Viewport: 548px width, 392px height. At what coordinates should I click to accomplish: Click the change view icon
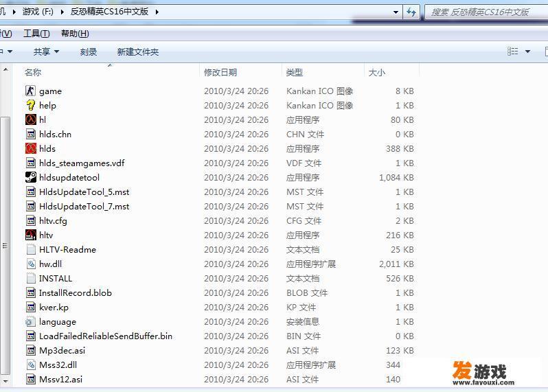[x=513, y=51]
